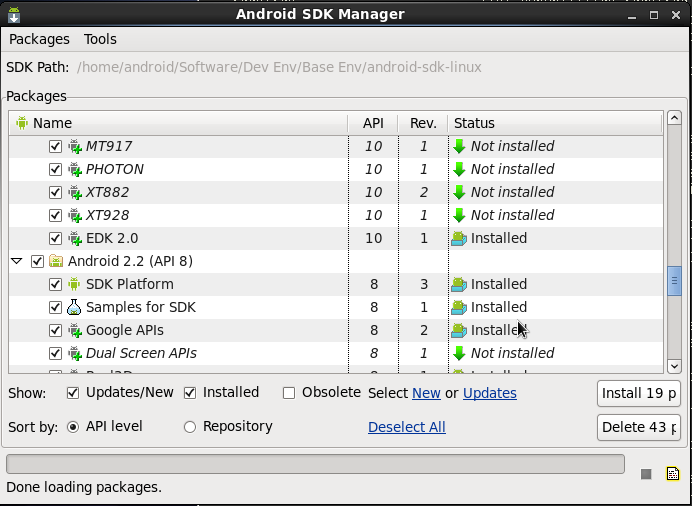Disable the Updates/New filter checkbox
692x506 pixels.
click(x=73, y=393)
